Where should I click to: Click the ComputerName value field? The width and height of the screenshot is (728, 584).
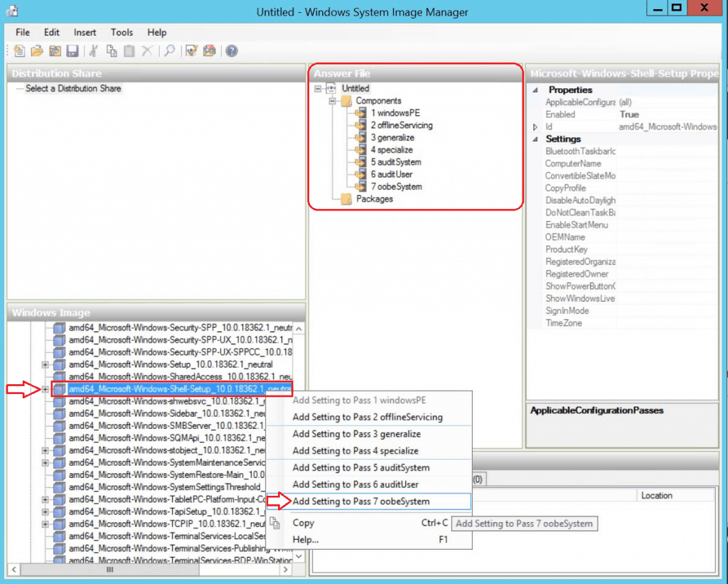click(x=667, y=164)
